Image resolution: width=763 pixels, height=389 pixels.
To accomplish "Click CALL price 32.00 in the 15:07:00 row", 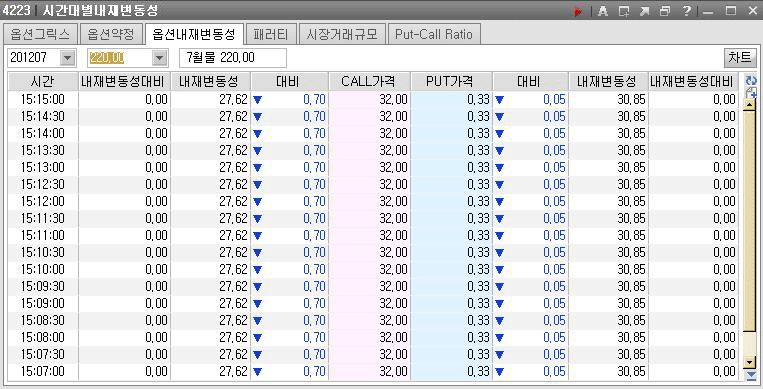I will (x=369, y=372).
